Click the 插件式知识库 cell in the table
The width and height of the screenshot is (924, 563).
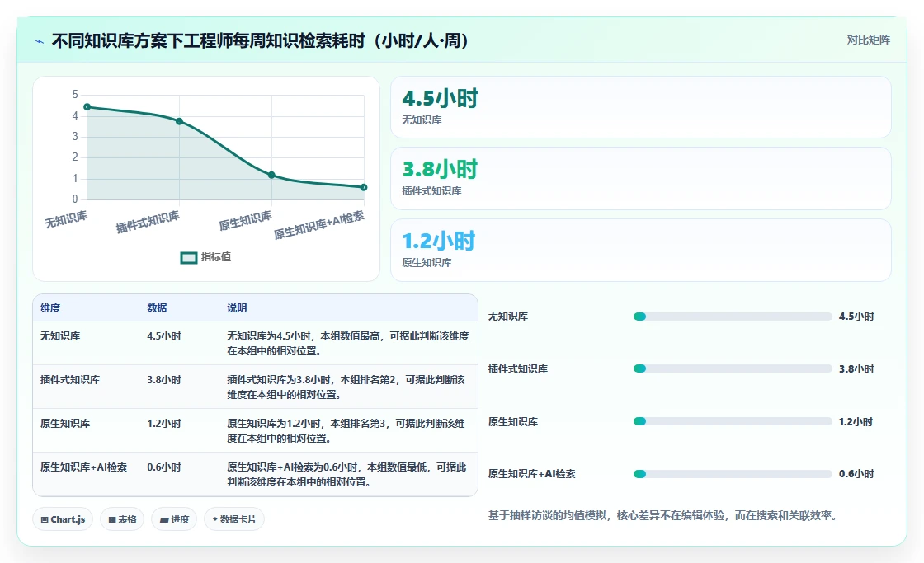pyautogui.click(x=70, y=380)
